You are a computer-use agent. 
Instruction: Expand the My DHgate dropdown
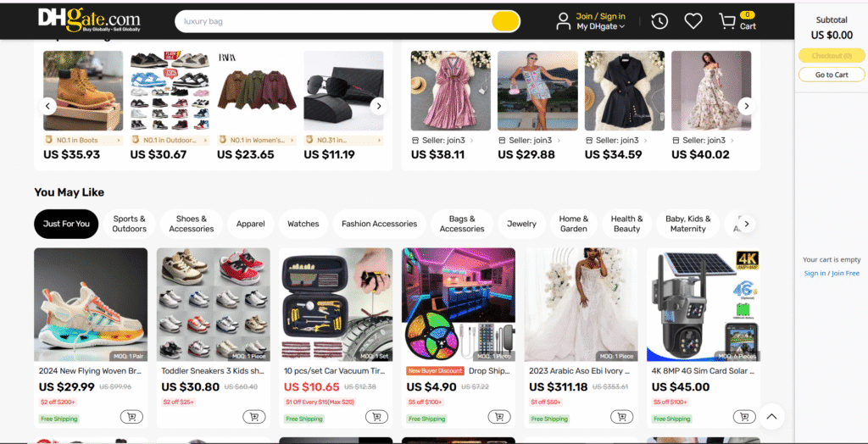point(601,26)
